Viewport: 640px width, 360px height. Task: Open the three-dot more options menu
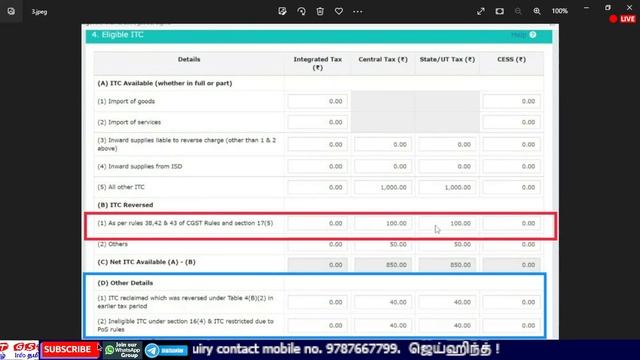[x=358, y=11]
